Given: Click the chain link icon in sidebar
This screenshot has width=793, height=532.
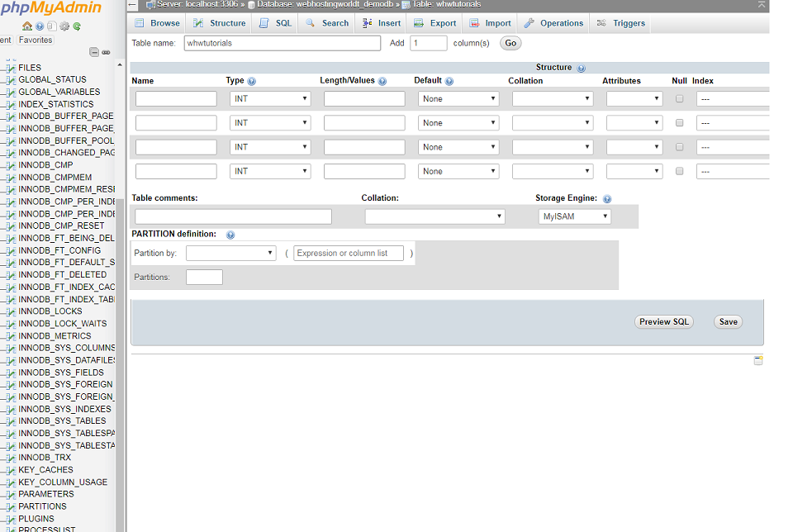Looking at the screenshot, I should (x=106, y=52).
